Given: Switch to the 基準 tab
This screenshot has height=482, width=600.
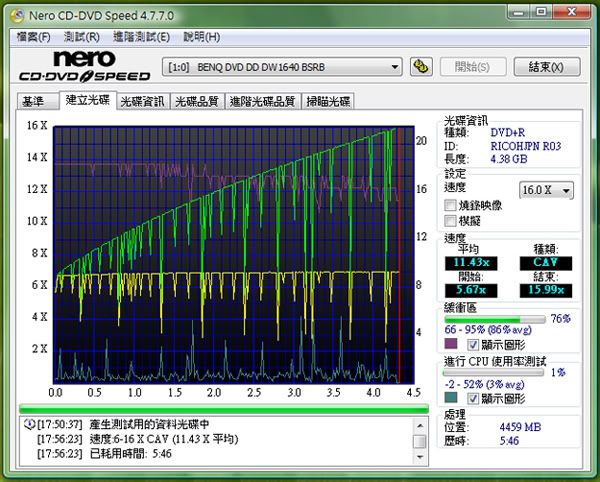Looking at the screenshot, I should coord(38,102).
